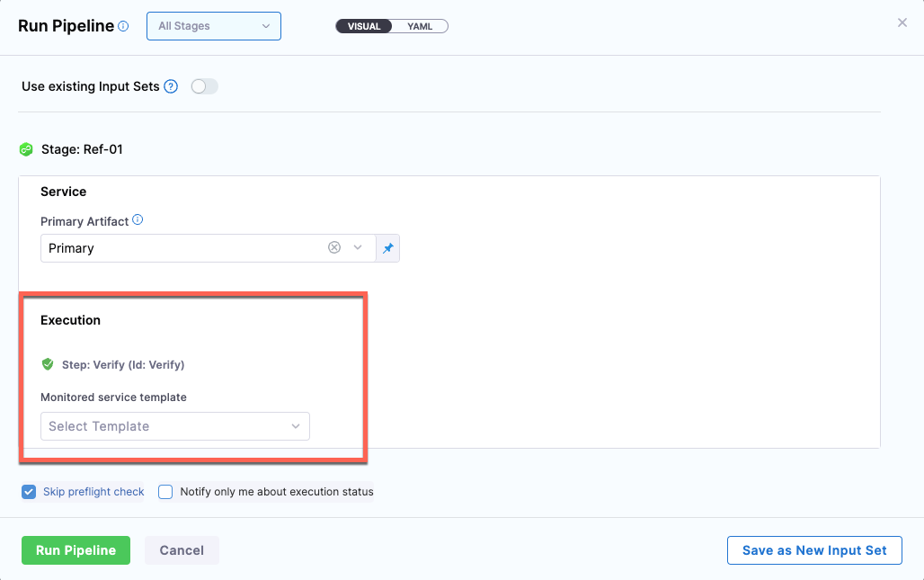
Task: Close the Run Pipeline dialog
Action: [x=902, y=22]
